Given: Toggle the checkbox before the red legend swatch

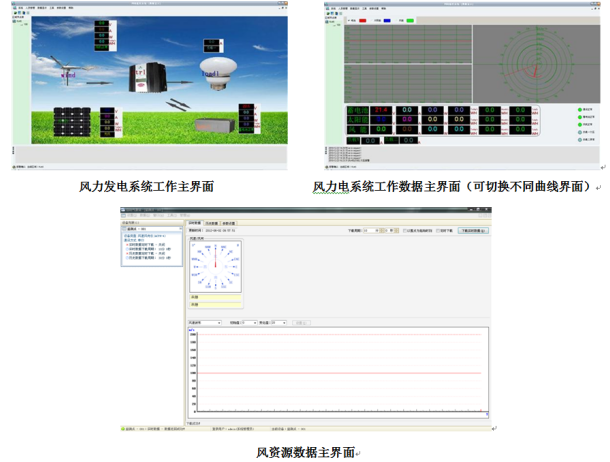Looking at the screenshot, I should click(347, 19).
